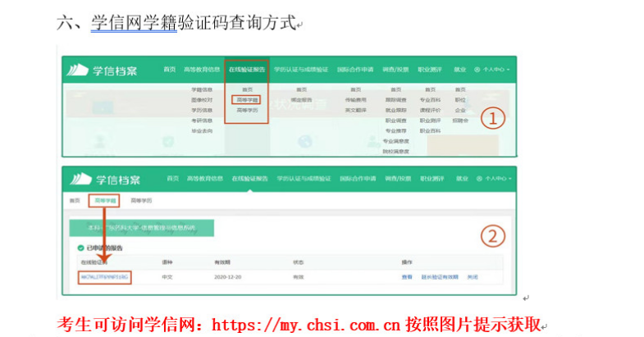The image size is (644, 337).
Task: Click the 学信档案 logo in upper screenshot
Action: (x=102, y=71)
